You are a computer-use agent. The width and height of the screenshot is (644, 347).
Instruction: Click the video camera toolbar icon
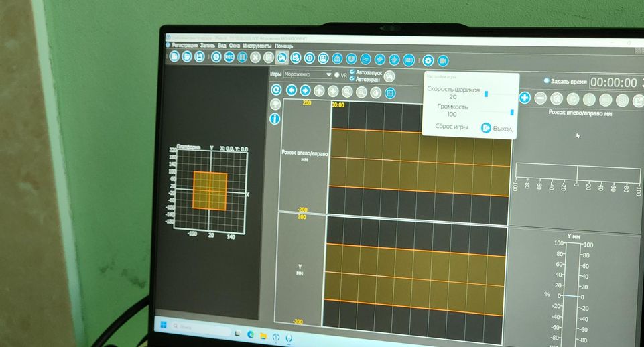click(x=442, y=61)
